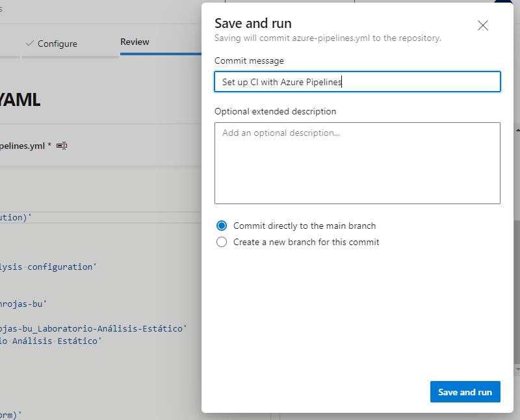
Task: Select the Review step tab
Action: pos(135,42)
